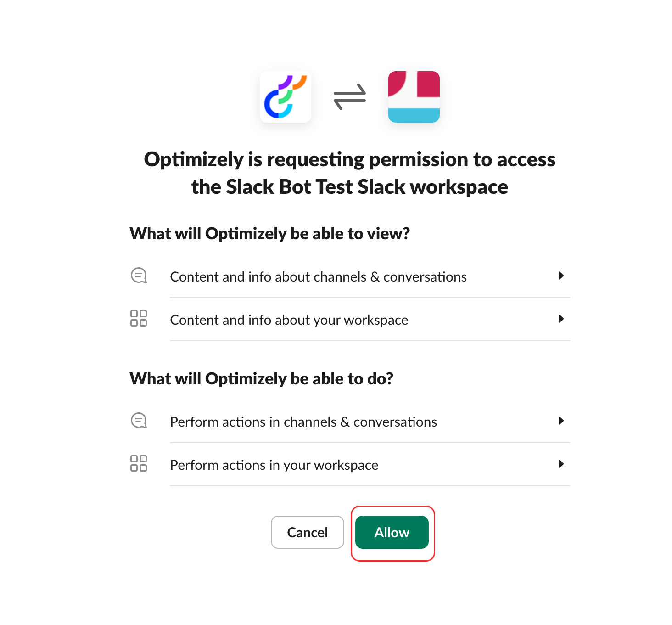This screenshot has width=672, height=625.
Task: Select the channels and conversations permission row
Action: (x=318, y=276)
